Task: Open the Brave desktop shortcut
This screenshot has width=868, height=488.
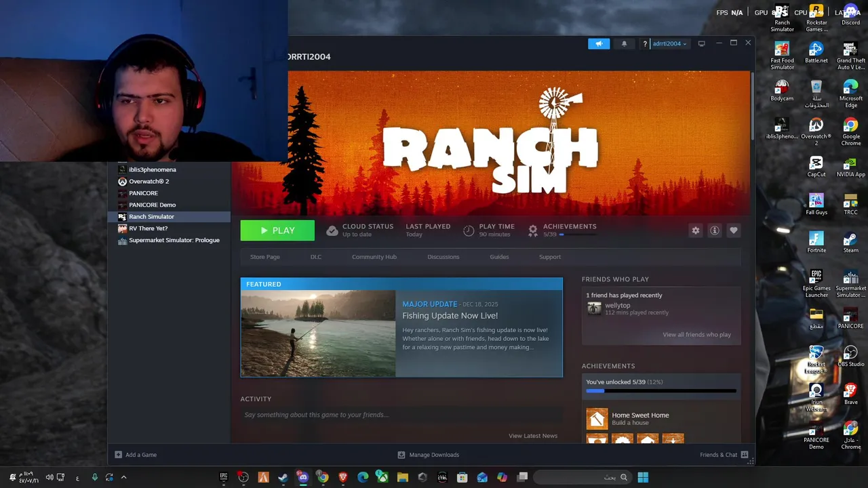Action: pyautogui.click(x=850, y=394)
